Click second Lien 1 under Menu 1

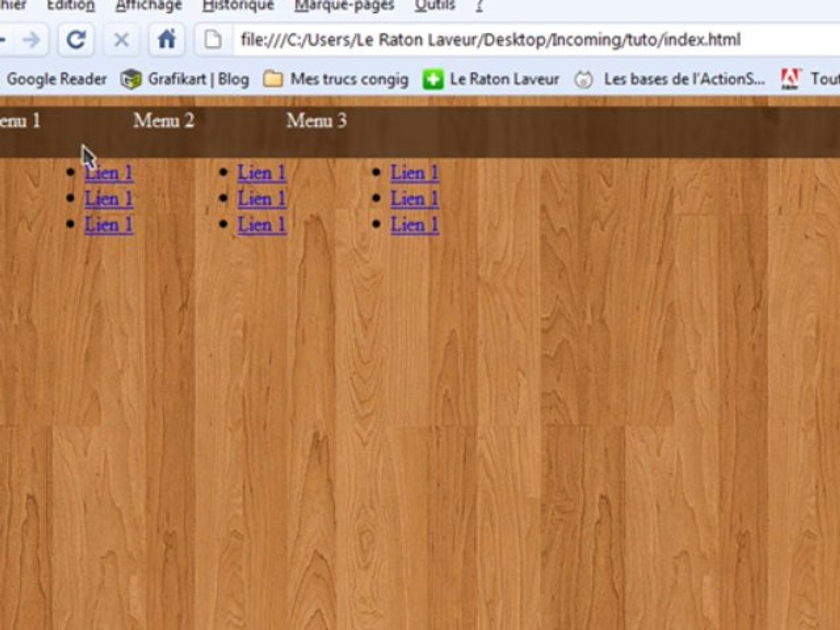[x=109, y=198]
